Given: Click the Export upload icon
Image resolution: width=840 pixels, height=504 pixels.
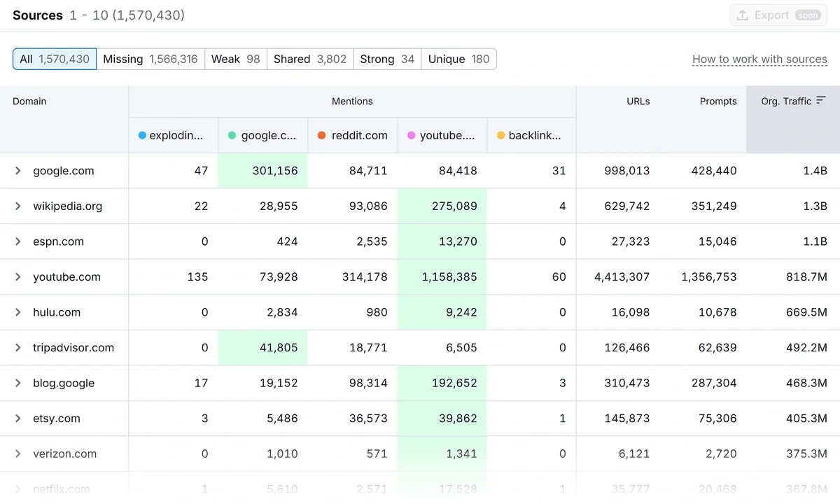Looking at the screenshot, I should (743, 15).
